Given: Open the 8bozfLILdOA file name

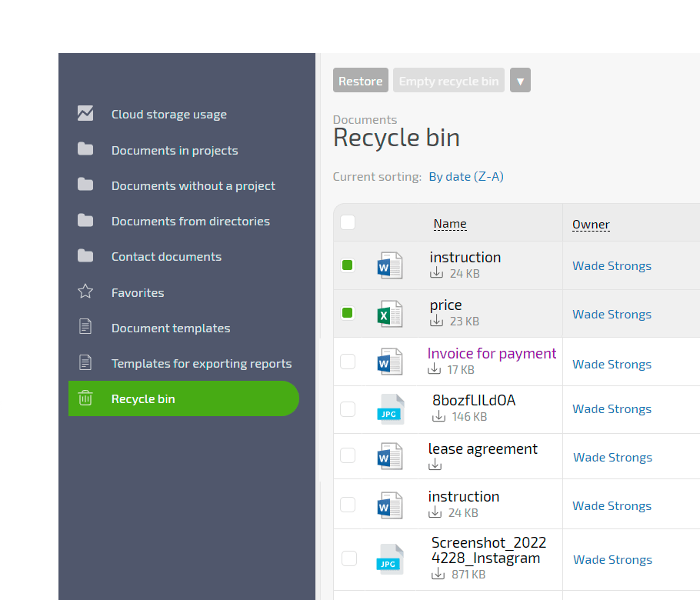Looking at the screenshot, I should [474, 400].
